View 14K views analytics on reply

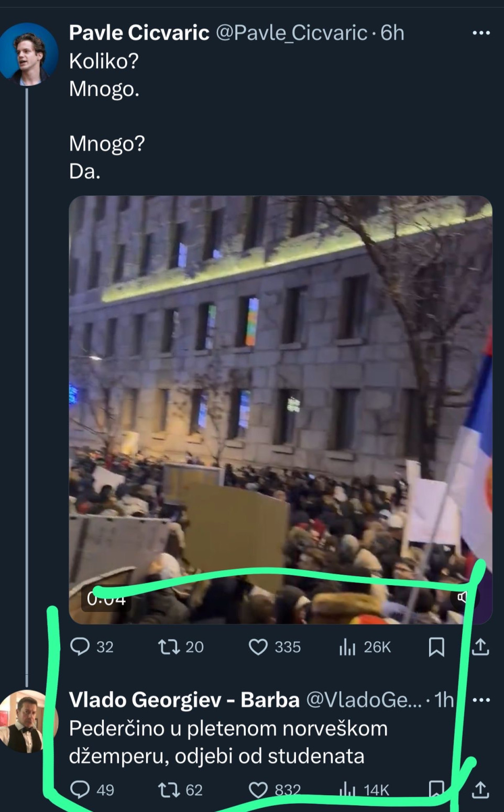[x=347, y=789]
